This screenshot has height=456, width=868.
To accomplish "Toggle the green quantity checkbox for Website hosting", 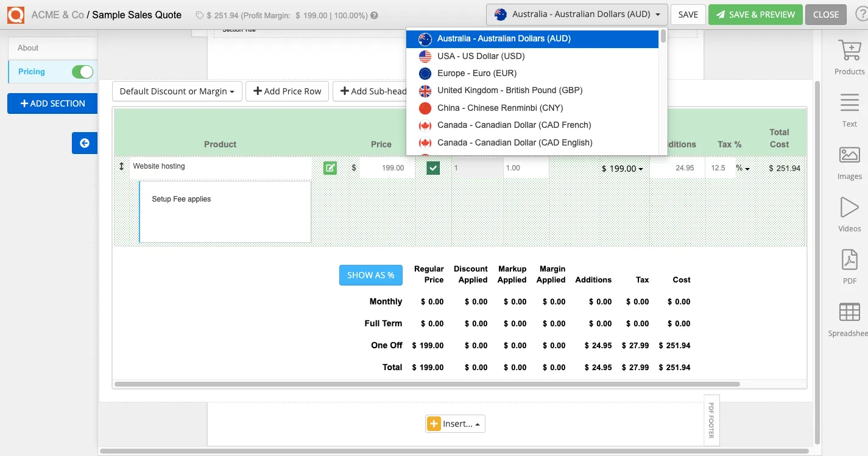I will [x=432, y=167].
